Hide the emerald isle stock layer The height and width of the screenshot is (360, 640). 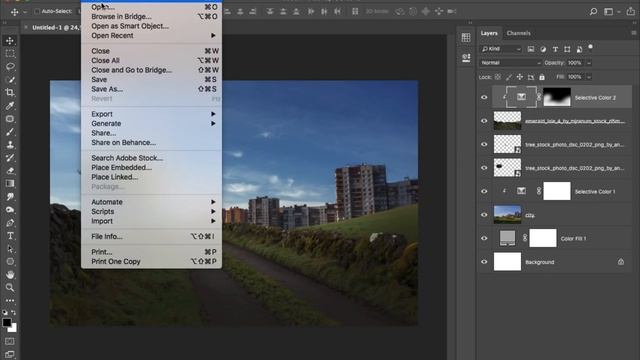tap(484, 121)
